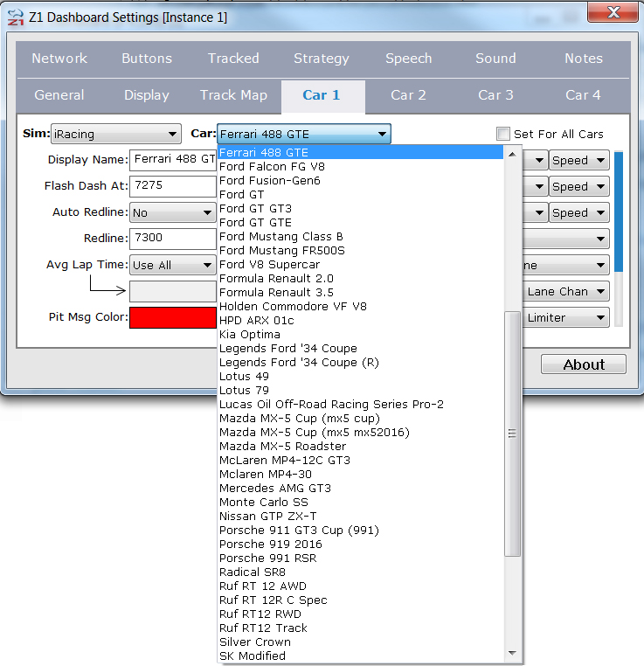Select HPD ARX 01c in the list
The width and height of the screenshot is (644, 666).
[360, 321]
